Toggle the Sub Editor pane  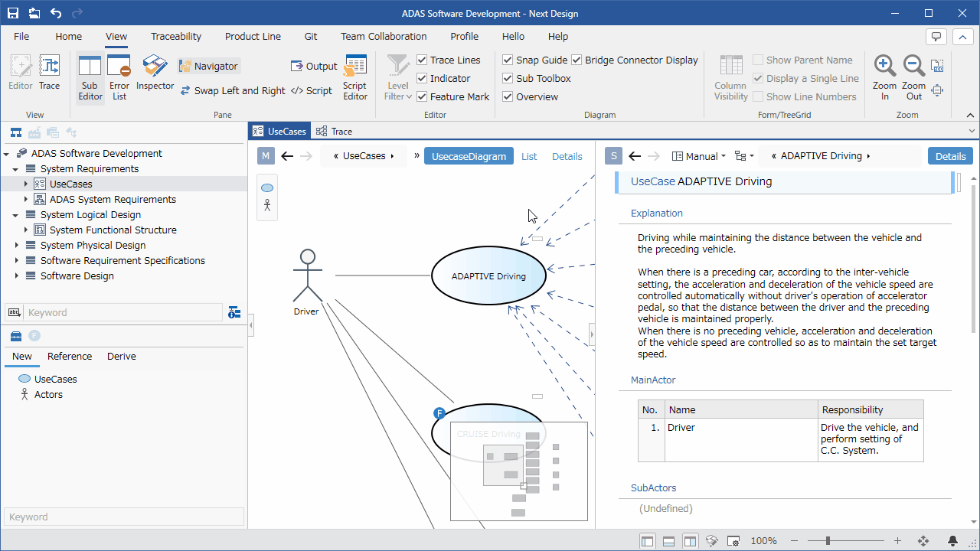click(90, 77)
